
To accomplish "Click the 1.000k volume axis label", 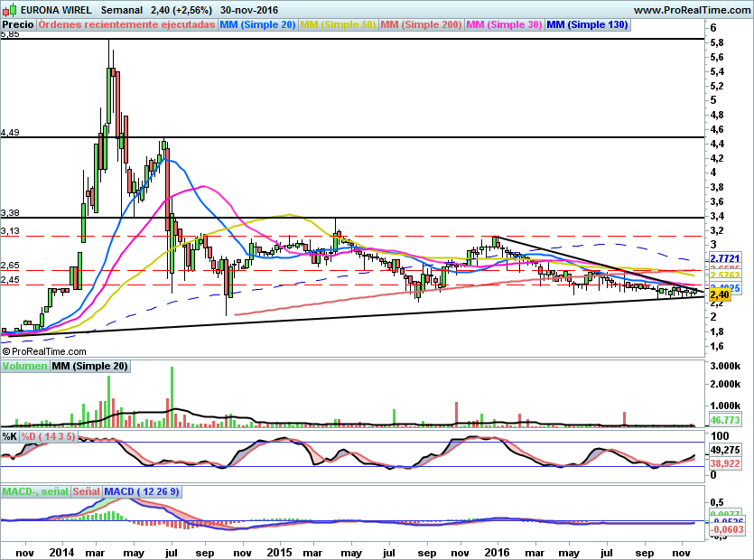I will (725, 406).
